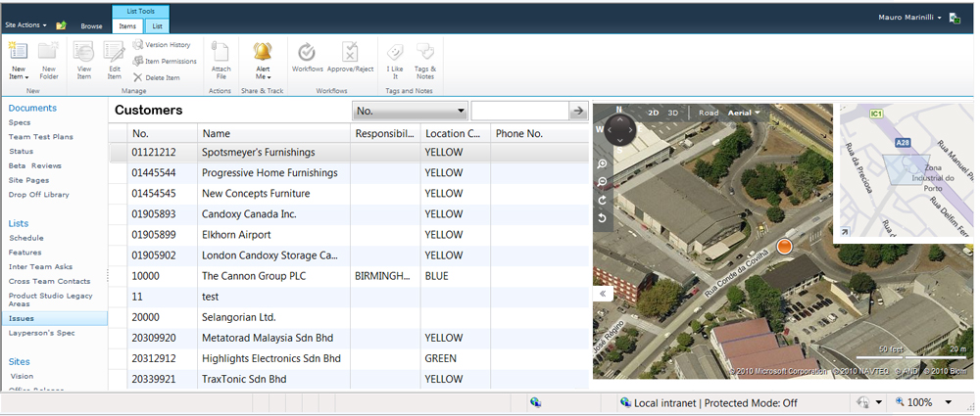Select the List ribbon tab
980x416 pixels.
[158, 26]
